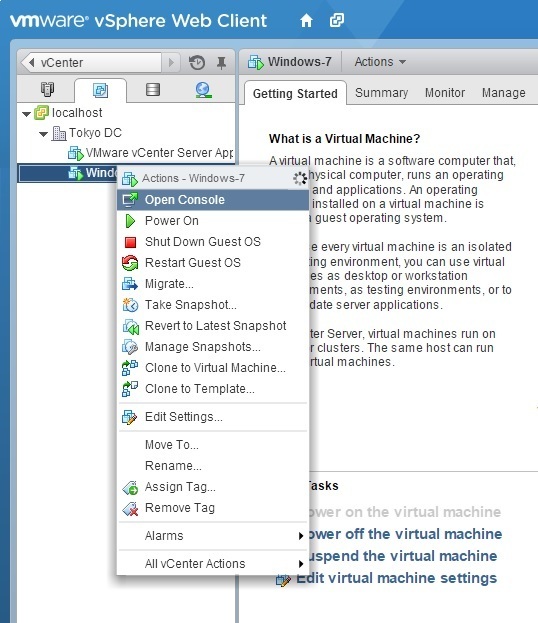
Task: Click the green Power On play icon
Action: [130, 221]
